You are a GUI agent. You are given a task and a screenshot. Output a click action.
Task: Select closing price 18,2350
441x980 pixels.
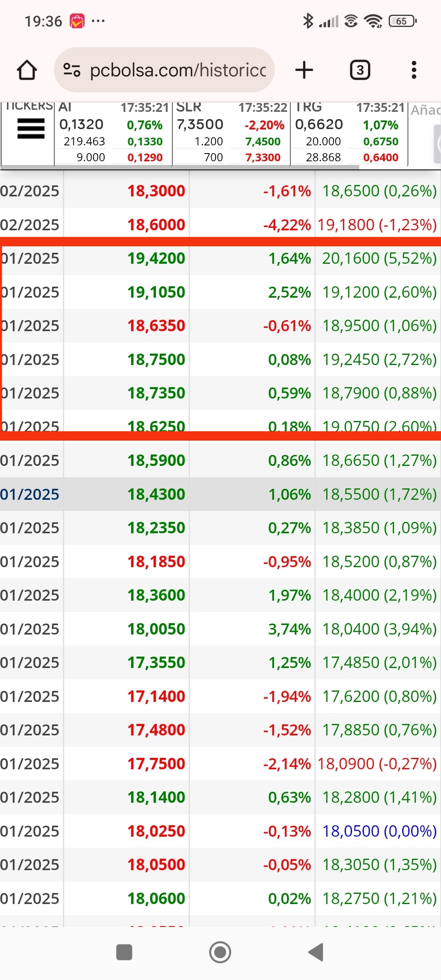pos(156,528)
